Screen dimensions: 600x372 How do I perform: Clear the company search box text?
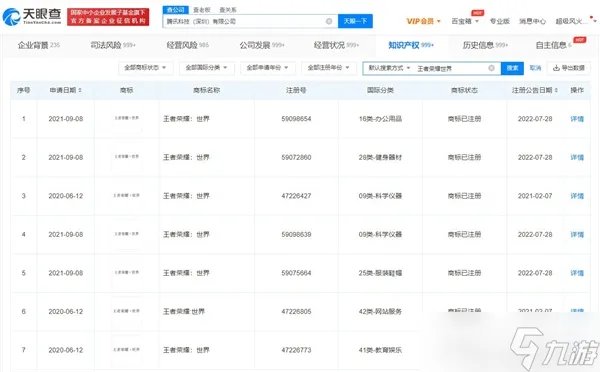[329, 21]
